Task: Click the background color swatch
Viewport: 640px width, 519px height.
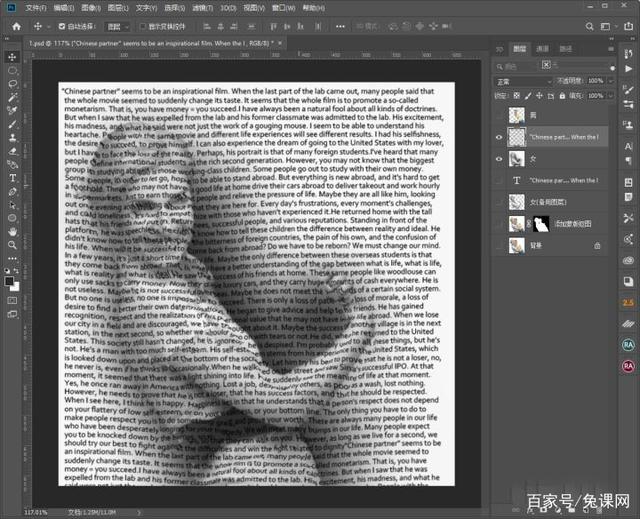Action: pos(16,287)
